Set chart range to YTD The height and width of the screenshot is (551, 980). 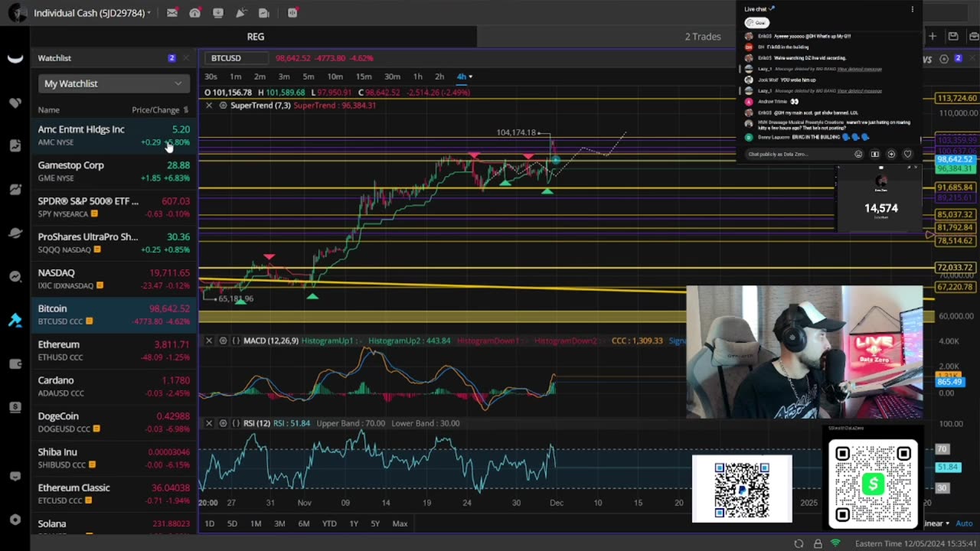[x=329, y=523]
